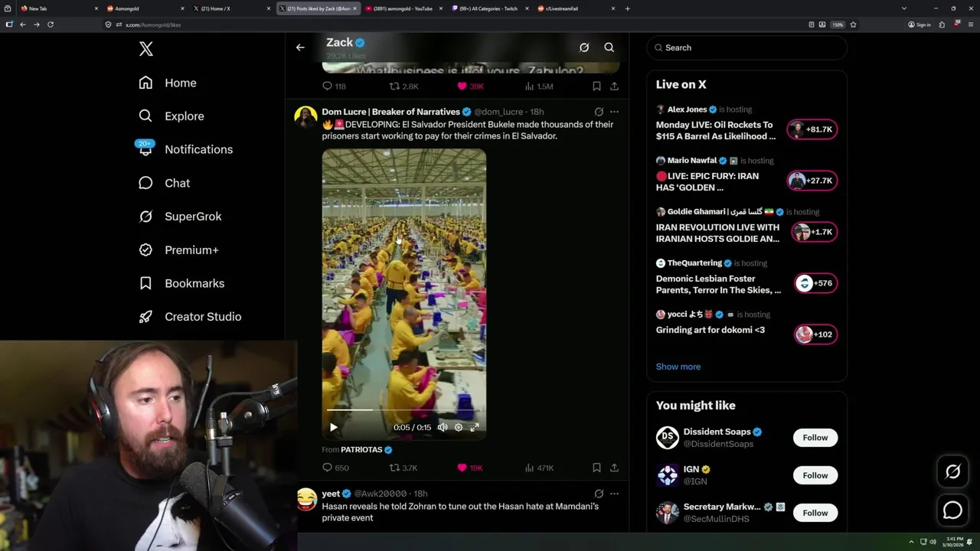Image resolution: width=980 pixels, height=551 pixels.
Task: Open Bookmarks in the sidebar
Action: click(181, 283)
